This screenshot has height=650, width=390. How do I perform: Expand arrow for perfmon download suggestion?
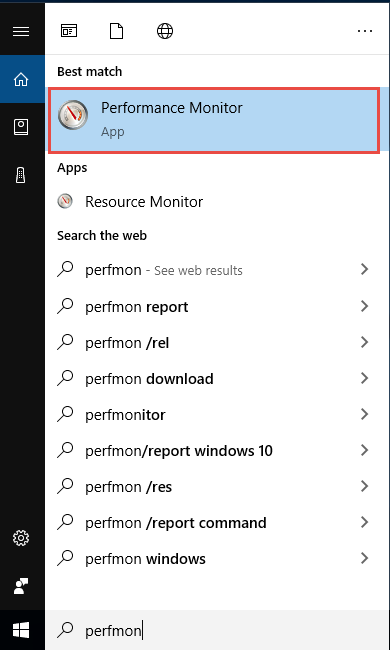(365, 378)
